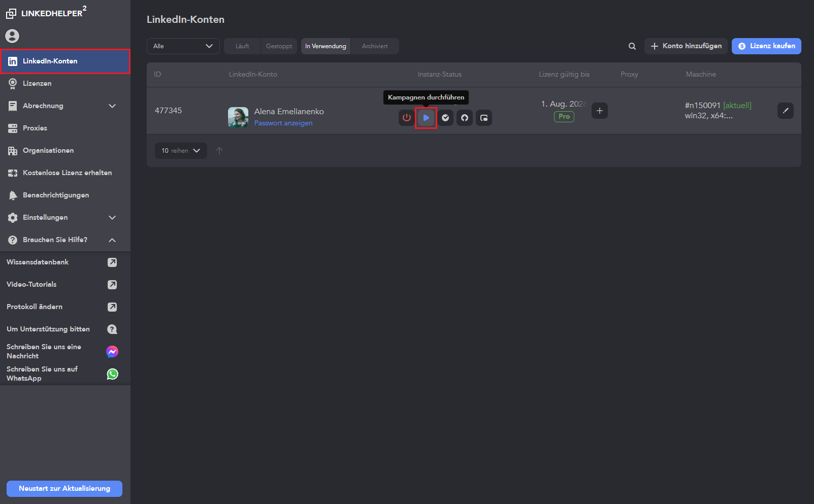
Task: Open Lizenzen in the sidebar
Action: 37,83
